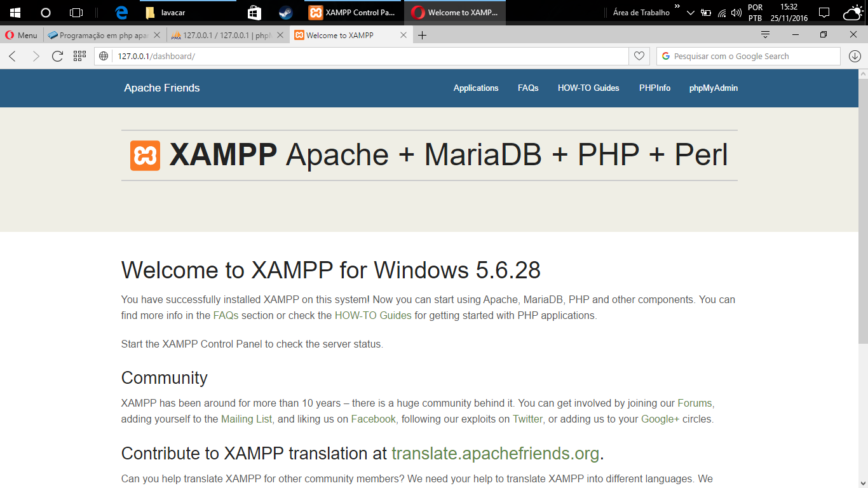This screenshot has width=868, height=488.
Task: Visit the translate.apachefriends.org link
Action: click(496, 454)
